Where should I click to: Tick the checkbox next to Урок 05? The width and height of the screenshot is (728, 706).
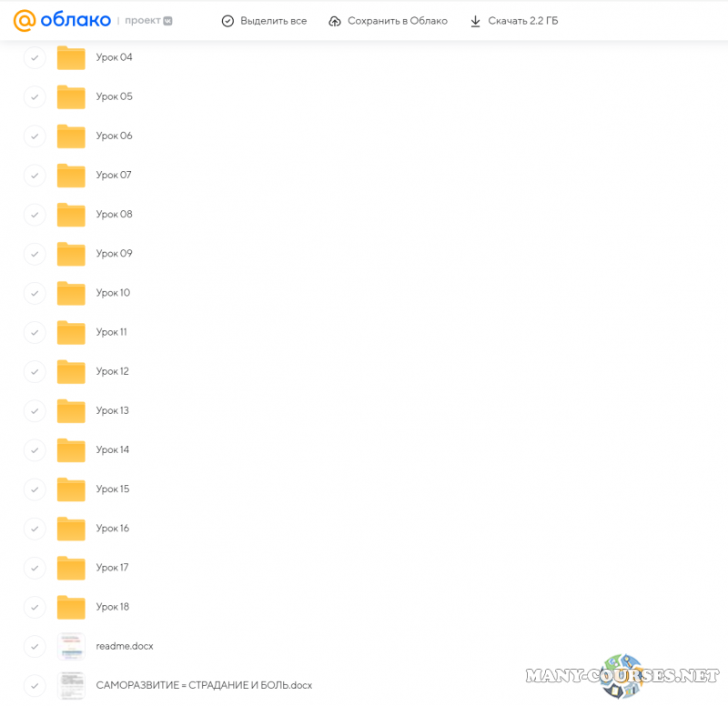coord(35,97)
